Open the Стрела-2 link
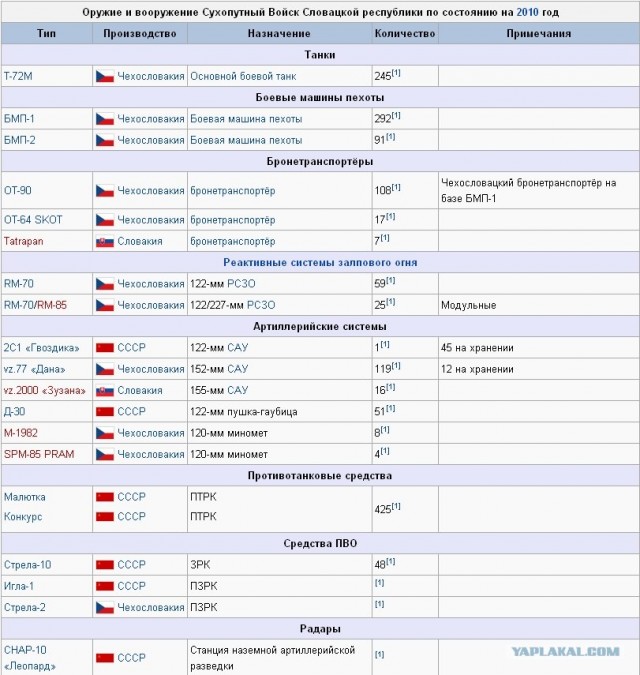The width and height of the screenshot is (640, 675). pos(25,607)
